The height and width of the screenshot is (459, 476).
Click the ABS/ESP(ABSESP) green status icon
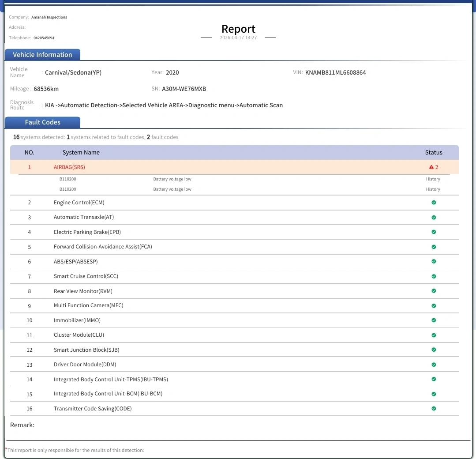[434, 262]
